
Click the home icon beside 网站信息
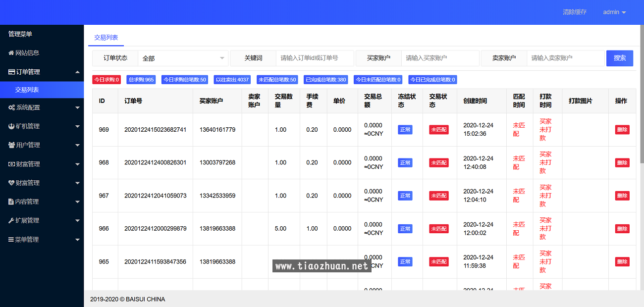11,53
